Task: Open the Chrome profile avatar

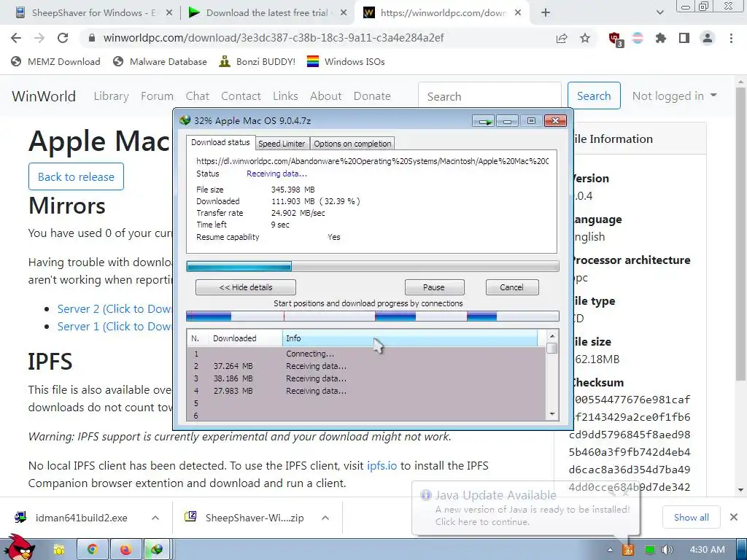Action: (708, 38)
